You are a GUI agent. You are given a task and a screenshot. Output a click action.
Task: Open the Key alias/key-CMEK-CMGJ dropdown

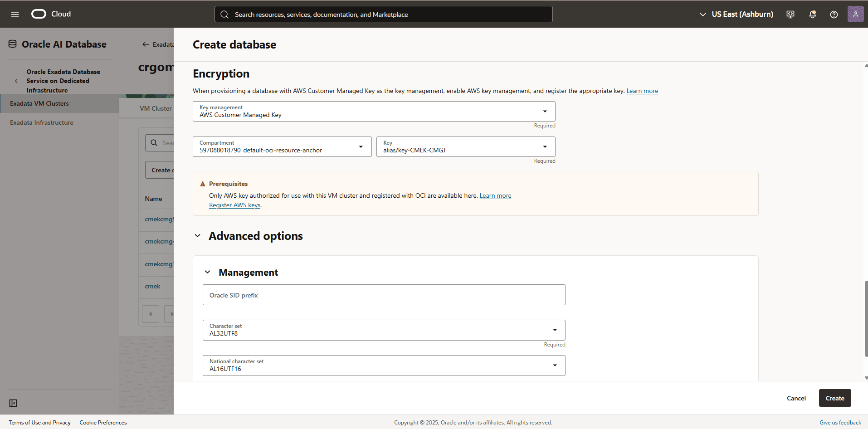click(544, 146)
